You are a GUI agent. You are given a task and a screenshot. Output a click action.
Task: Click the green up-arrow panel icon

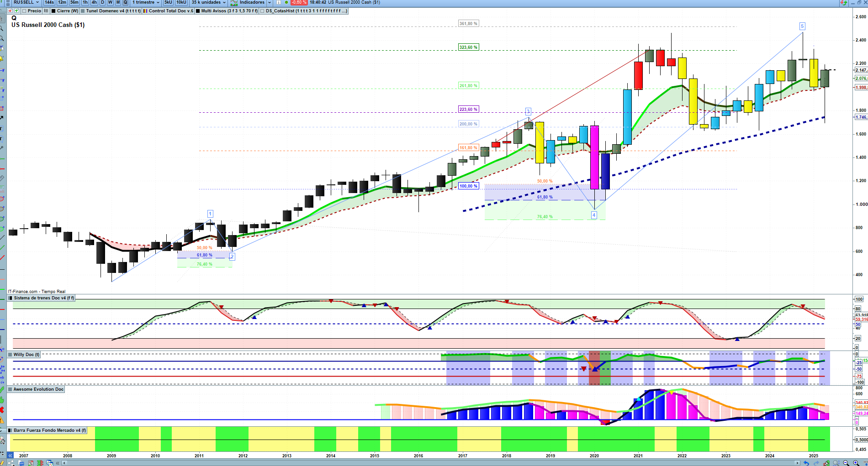click(16, 10)
